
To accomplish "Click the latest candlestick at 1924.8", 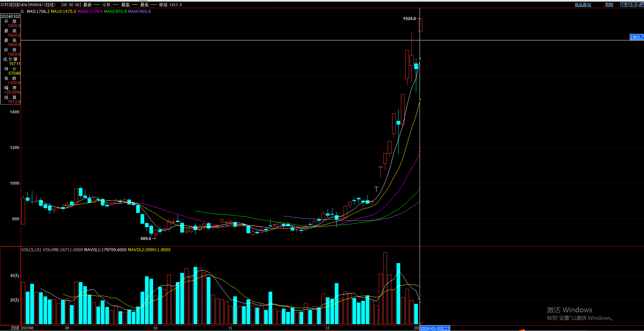I will pyautogui.click(x=421, y=25).
